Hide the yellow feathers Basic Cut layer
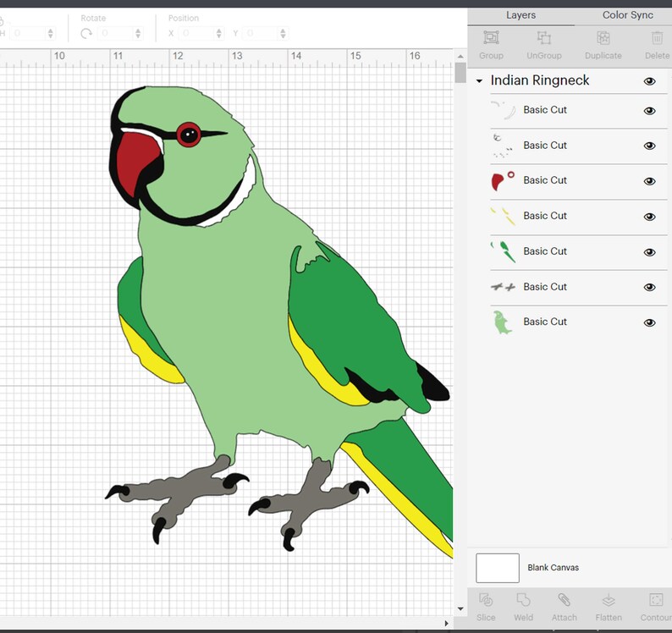The image size is (672, 633). point(650,217)
